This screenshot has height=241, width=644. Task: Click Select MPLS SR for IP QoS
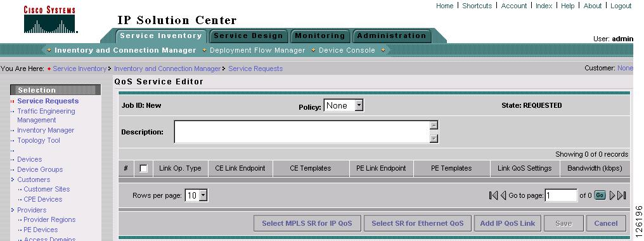[x=307, y=223]
